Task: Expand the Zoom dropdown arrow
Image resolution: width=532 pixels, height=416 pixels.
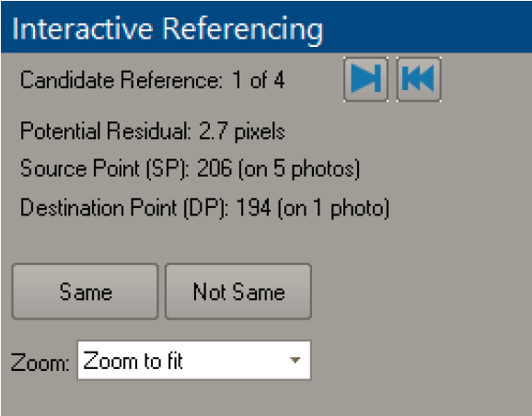Action: [295, 360]
